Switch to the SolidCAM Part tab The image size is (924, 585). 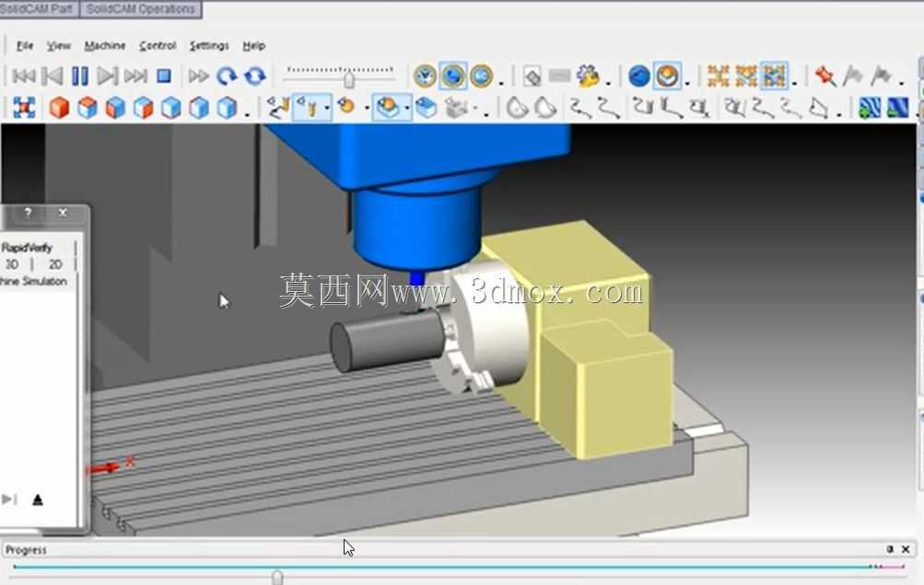pyautogui.click(x=37, y=9)
